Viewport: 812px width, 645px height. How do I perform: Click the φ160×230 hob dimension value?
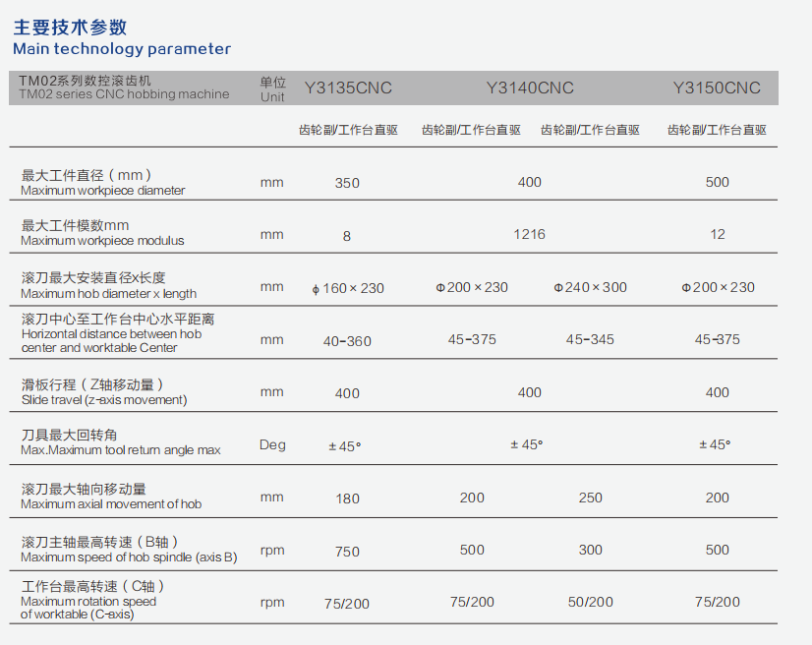(x=348, y=287)
